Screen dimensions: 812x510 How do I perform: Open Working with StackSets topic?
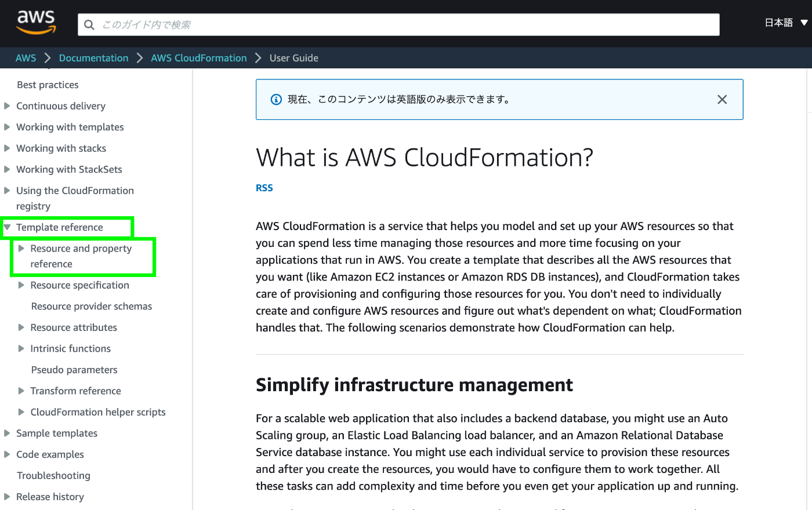click(69, 169)
